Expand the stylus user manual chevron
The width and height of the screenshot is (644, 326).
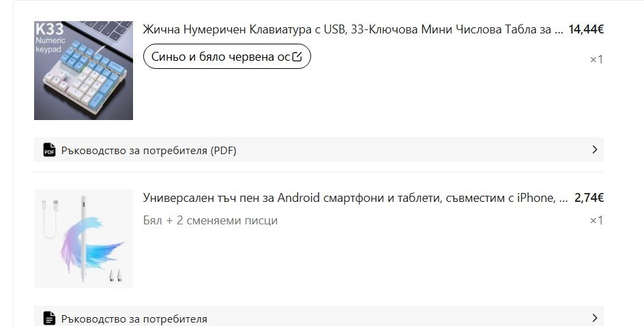pos(594,317)
